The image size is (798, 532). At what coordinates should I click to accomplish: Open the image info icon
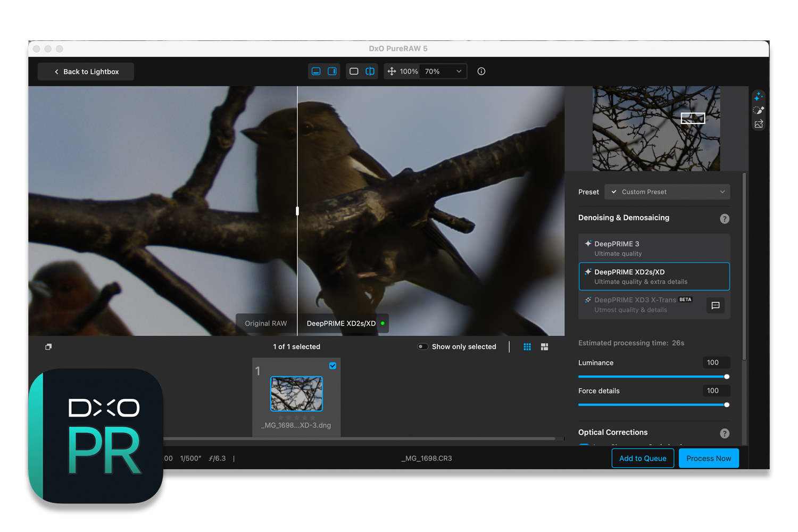(x=481, y=71)
